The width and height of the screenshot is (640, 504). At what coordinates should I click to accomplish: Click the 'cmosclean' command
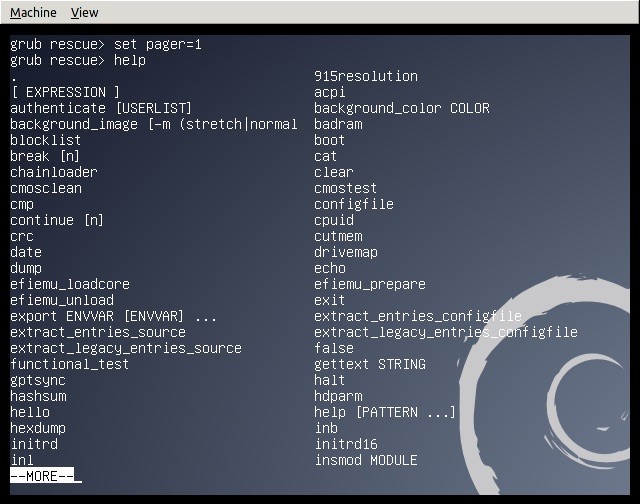click(x=46, y=188)
